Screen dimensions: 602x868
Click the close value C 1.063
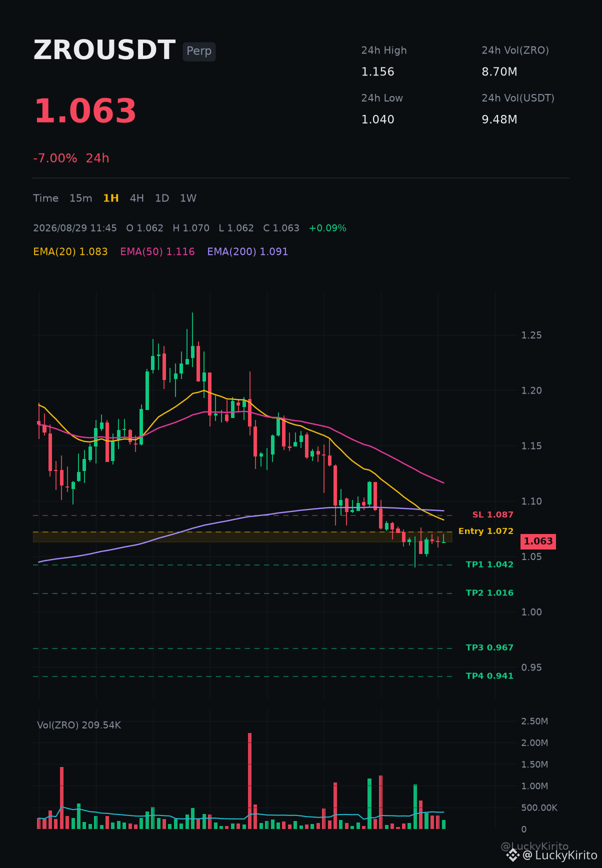(281, 228)
